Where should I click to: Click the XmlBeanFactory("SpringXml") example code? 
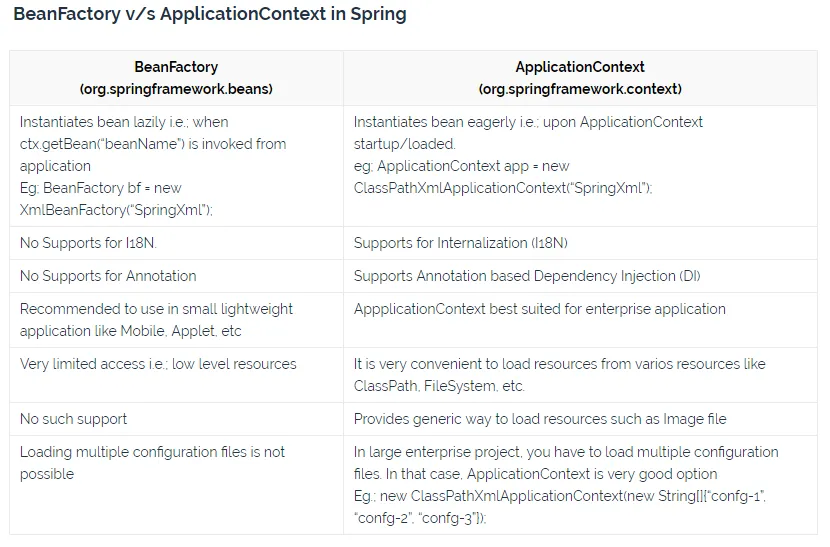click(x=116, y=210)
